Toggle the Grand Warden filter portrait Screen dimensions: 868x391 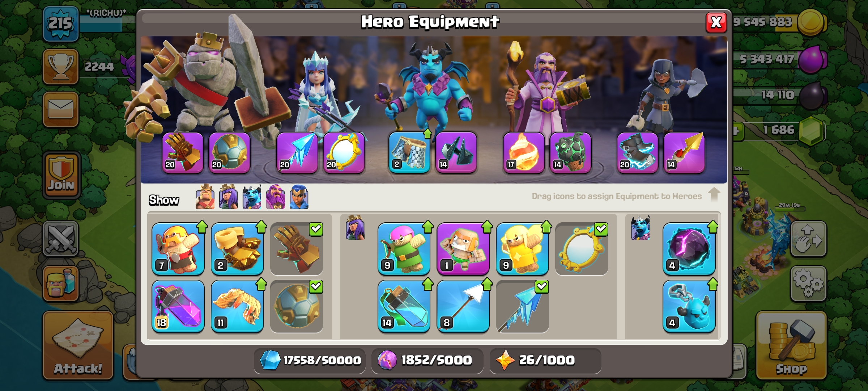276,197
